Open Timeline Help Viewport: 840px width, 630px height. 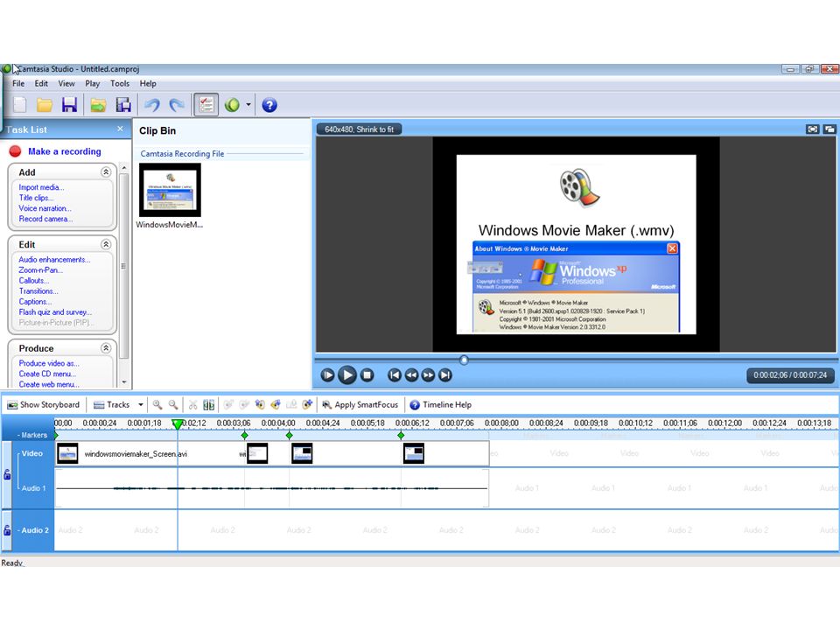click(441, 404)
